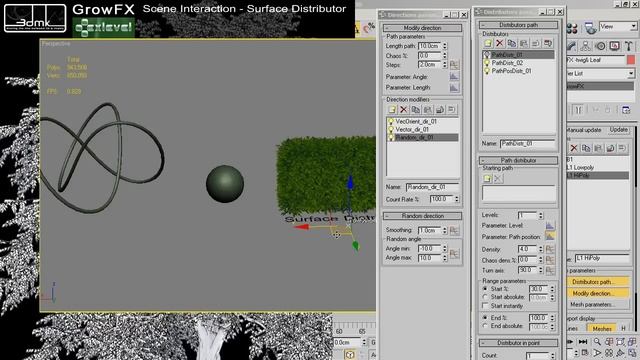Toggle light bulb of VecOrient_dir_01
The height and width of the screenshot is (360, 640).
coord(391,122)
